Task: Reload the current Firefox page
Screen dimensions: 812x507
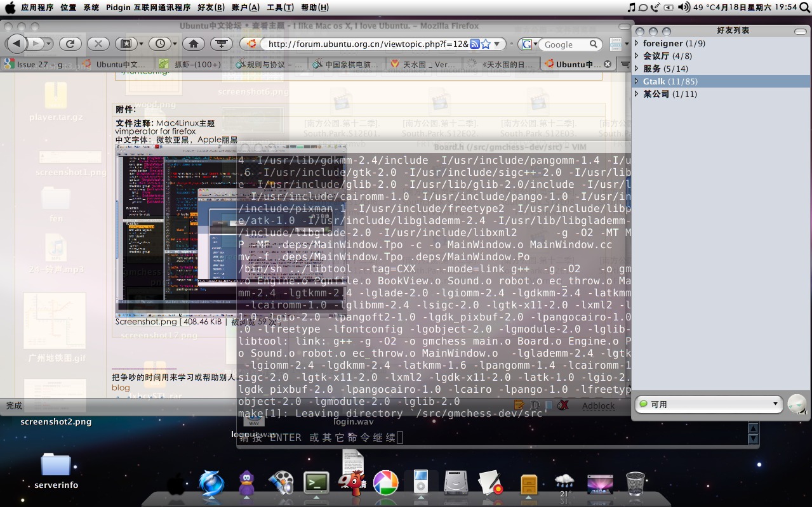Action: click(70, 44)
